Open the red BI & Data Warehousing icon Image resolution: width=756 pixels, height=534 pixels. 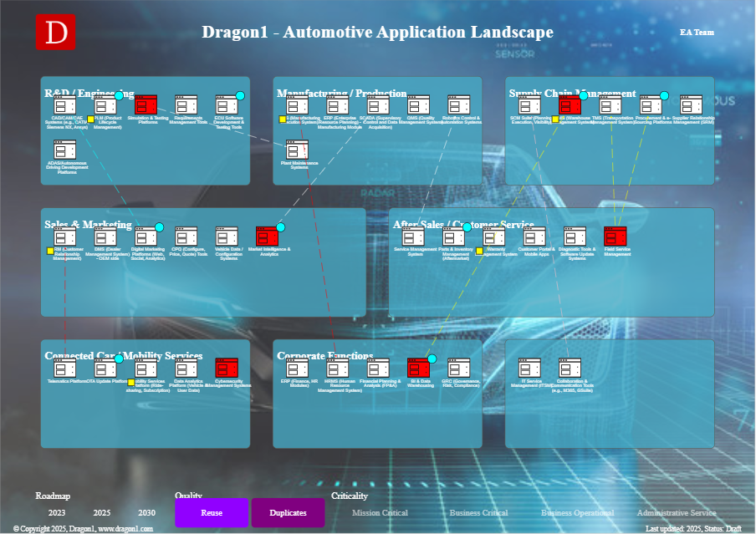(419, 368)
